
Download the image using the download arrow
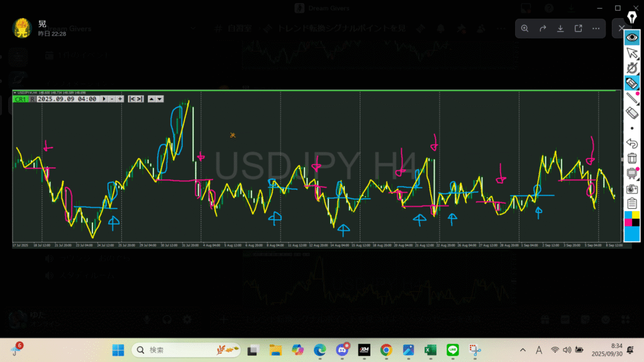[560, 28]
